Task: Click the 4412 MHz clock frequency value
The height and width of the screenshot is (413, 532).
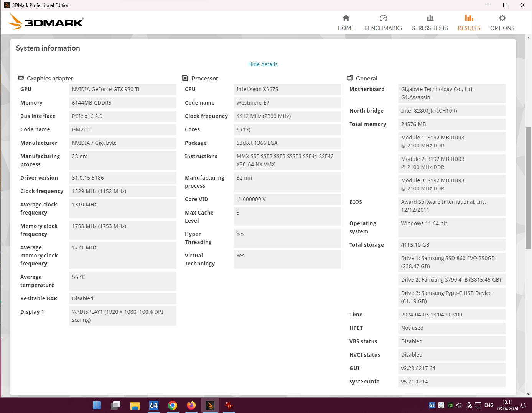Action: click(x=287, y=116)
